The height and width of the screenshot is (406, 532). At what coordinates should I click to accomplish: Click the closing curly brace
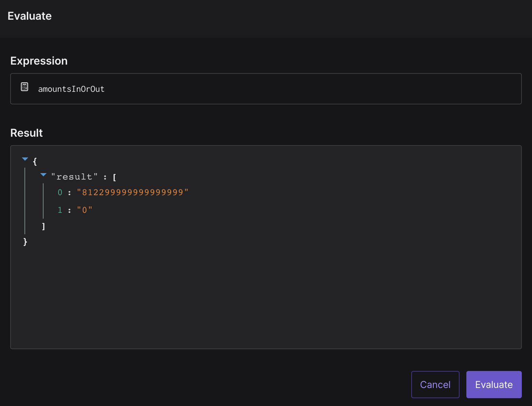point(25,242)
